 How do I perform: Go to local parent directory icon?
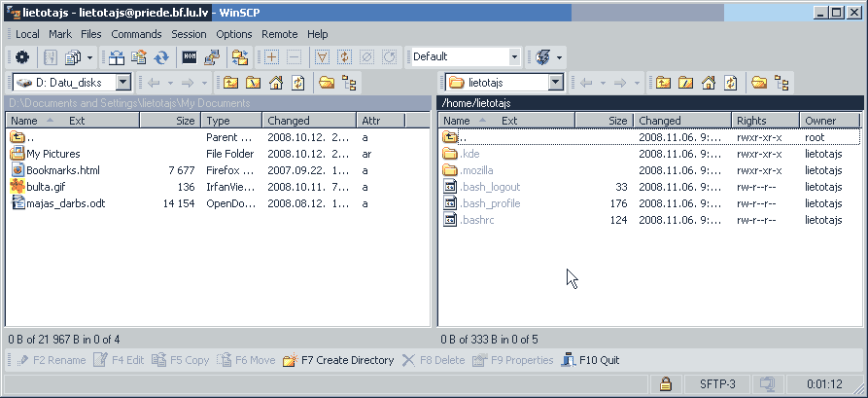pos(230,83)
